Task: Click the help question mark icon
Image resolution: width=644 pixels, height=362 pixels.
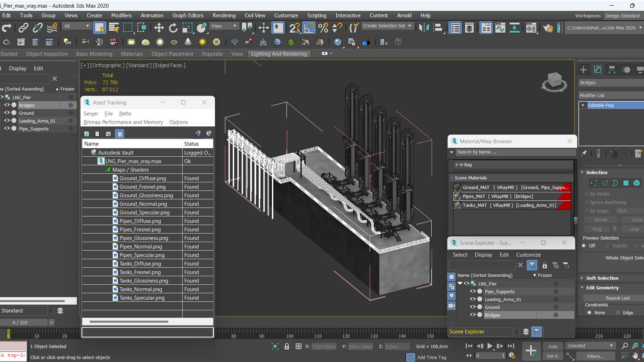Action: click(x=398, y=42)
